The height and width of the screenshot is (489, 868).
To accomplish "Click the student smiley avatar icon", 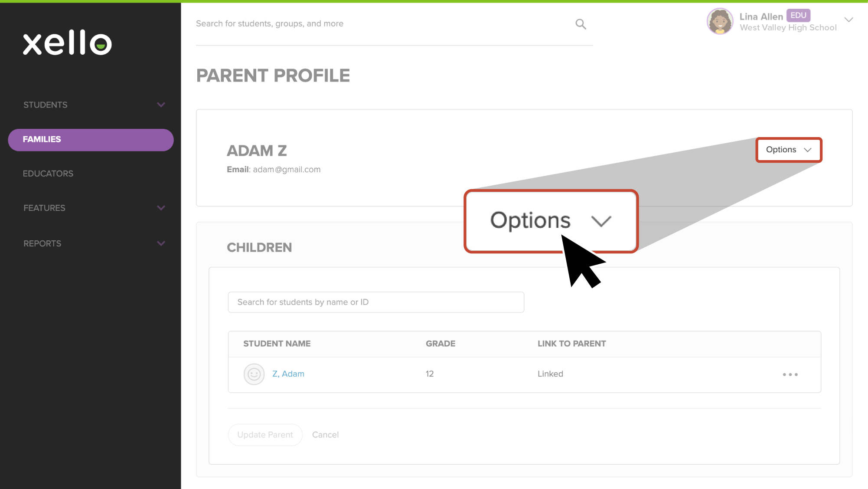I will point(254,374).
